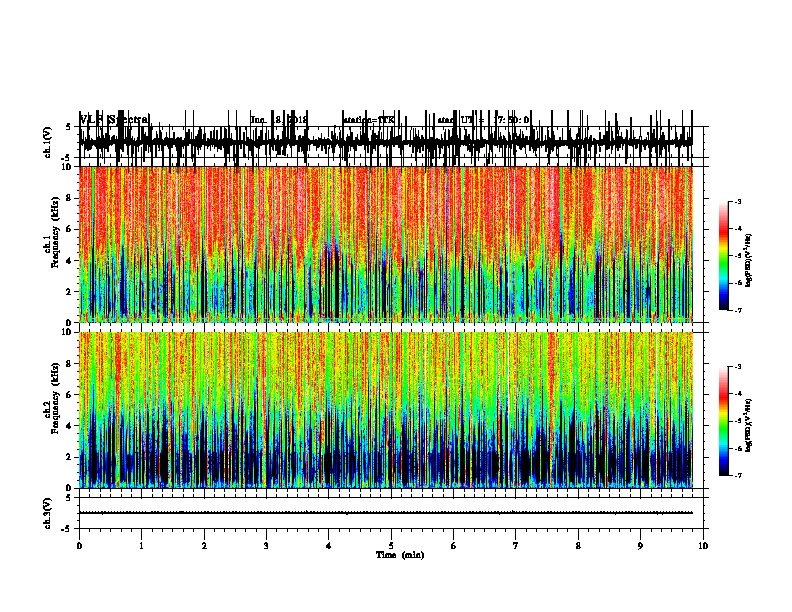
Task: Click the -3 tick on the ch.2 colorbar
Action: pos(737,367)
